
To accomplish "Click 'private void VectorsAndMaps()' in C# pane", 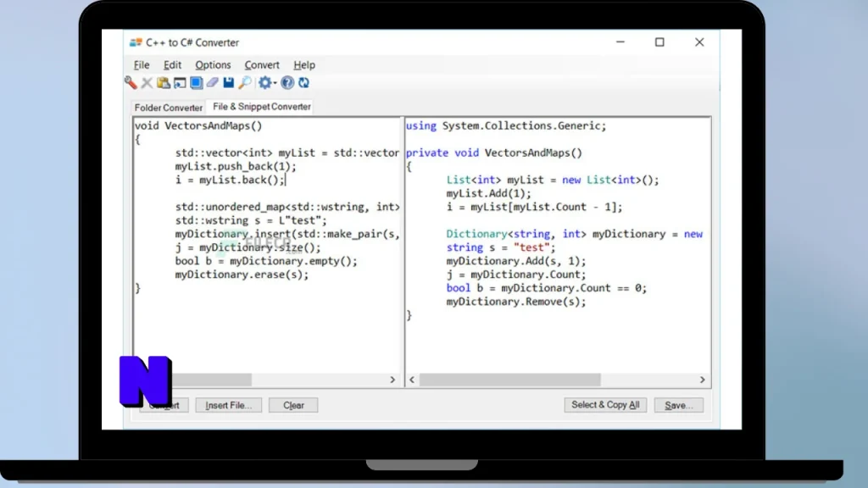I will [494, 152].
